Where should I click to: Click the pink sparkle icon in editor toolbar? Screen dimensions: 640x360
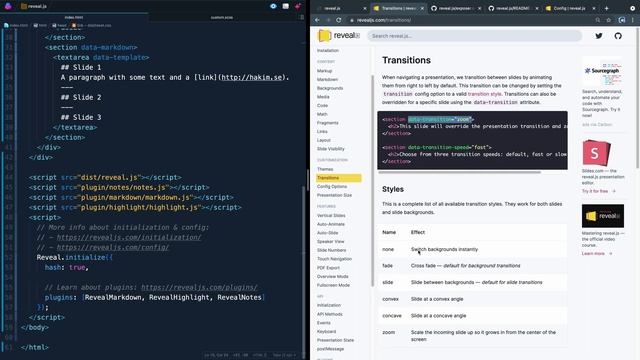tap(298, 6)
